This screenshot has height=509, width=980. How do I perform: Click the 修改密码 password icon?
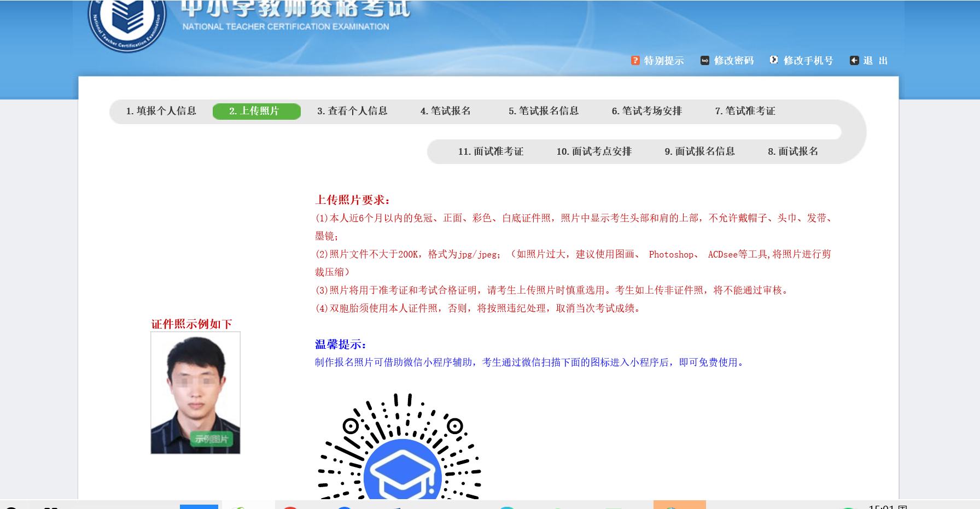click(x=705, y=60)
